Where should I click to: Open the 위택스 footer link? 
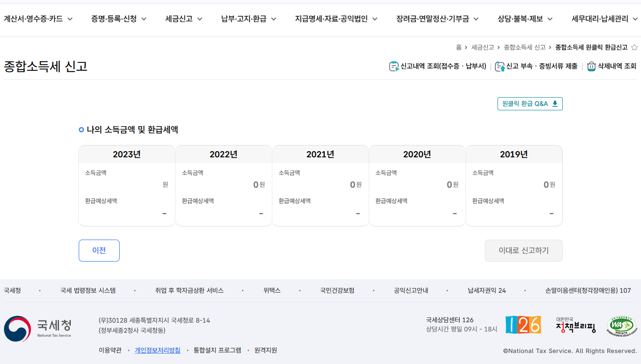pos(271,290)
